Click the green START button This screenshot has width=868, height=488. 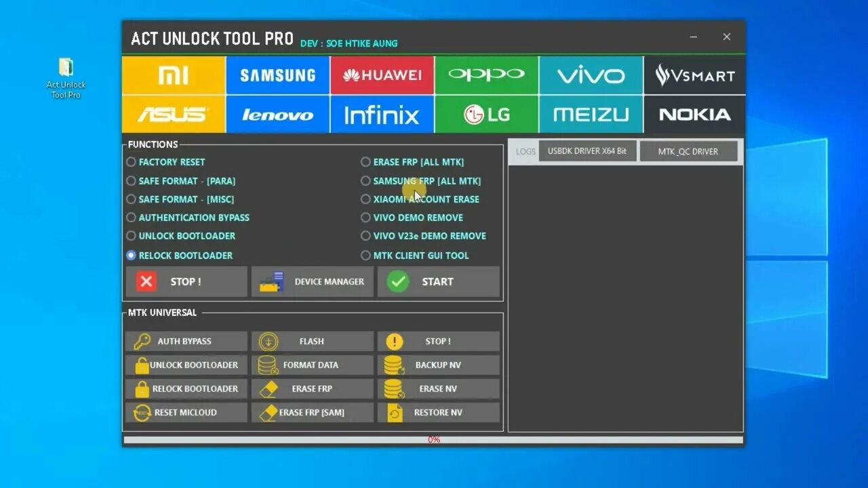click(439, 281)
